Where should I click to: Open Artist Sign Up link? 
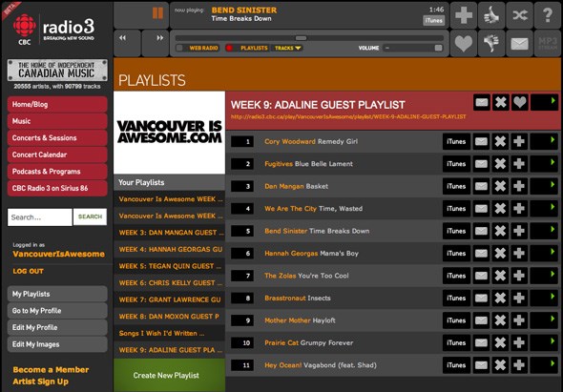coord(41,382)
